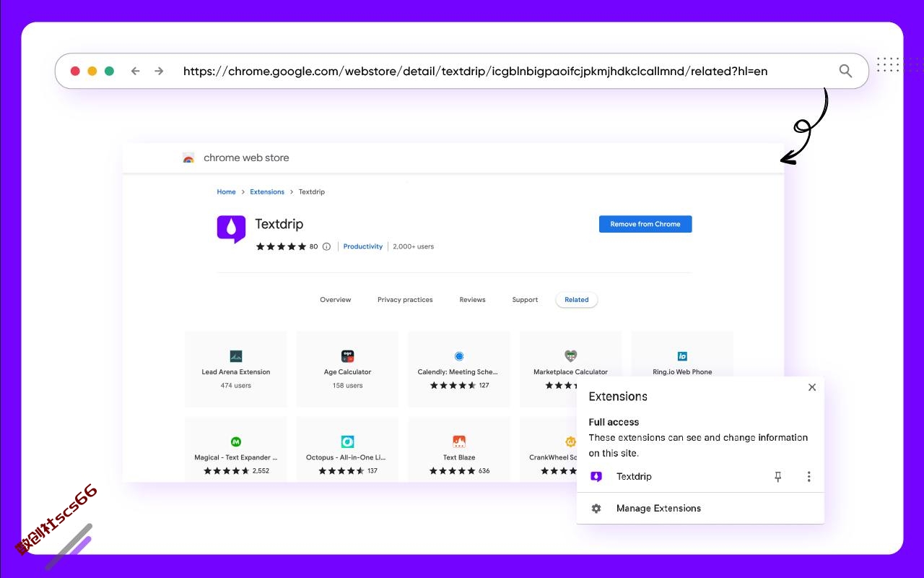The width and height of the screenshot is (924, 578).
Task: Select the Related tab
Action: coord(577,300)
